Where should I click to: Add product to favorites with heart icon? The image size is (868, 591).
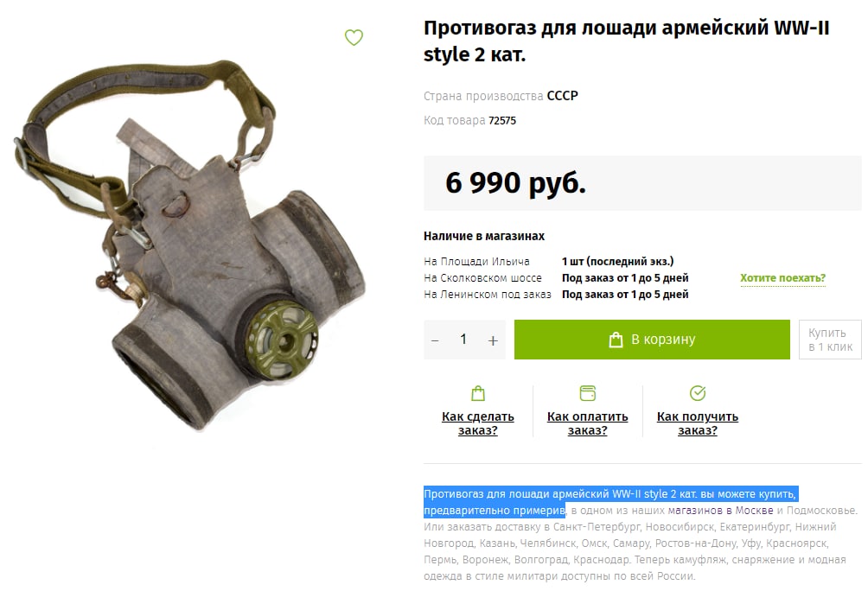[x=354, y=37]
